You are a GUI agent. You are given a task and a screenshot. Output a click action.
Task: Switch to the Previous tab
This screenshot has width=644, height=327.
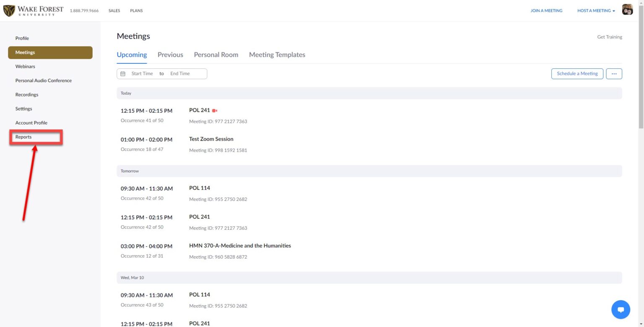click(170, 54)
